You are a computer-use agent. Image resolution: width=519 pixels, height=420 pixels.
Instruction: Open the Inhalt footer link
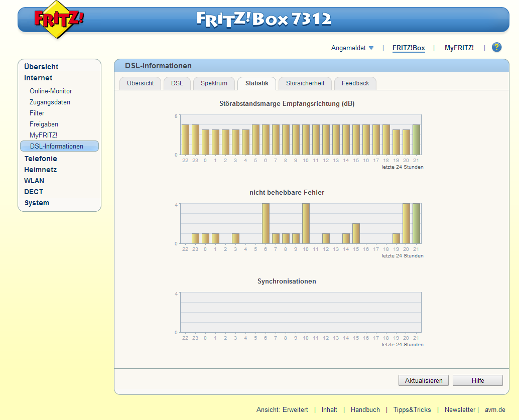pos(329,410)
